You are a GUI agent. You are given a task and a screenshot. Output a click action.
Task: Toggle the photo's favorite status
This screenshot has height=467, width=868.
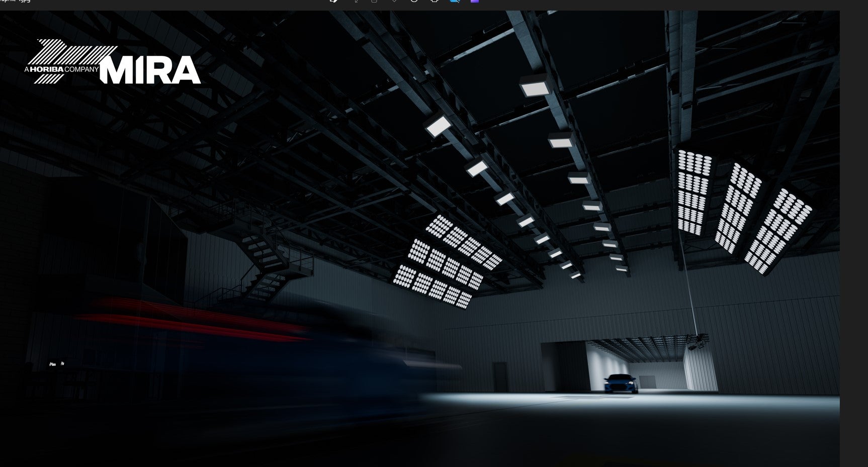click(394, 2)
